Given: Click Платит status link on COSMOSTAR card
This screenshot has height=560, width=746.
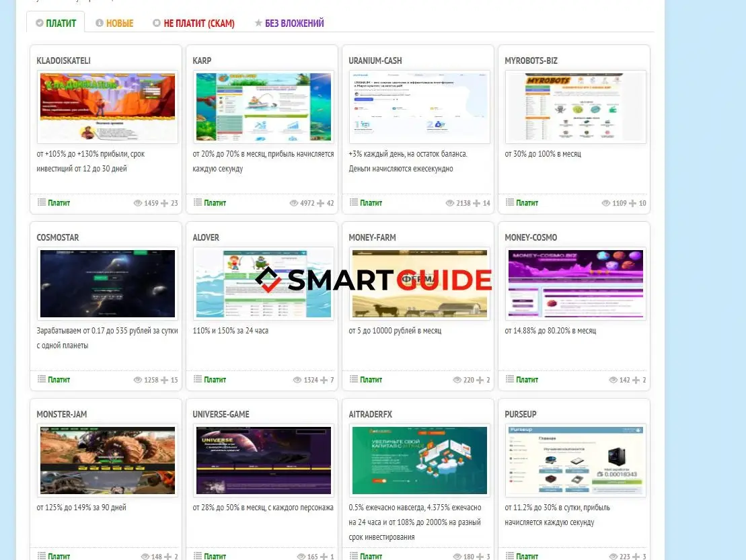Looking at the screenshot, I should tap(59, 380).
